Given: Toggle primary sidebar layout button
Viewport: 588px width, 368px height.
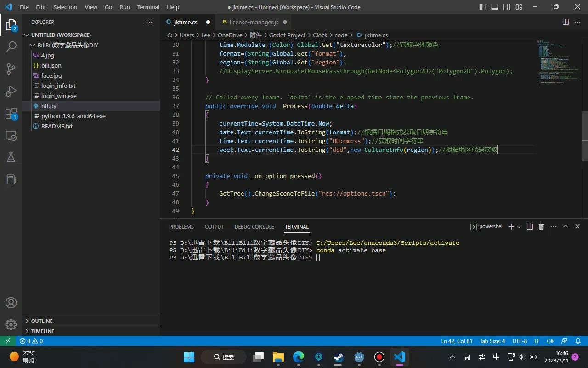Looking at the screenshot, I should pos(483,7).
